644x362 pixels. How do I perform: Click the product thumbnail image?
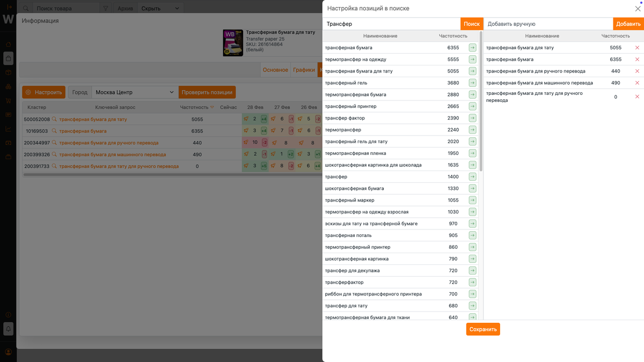(233, 43)
